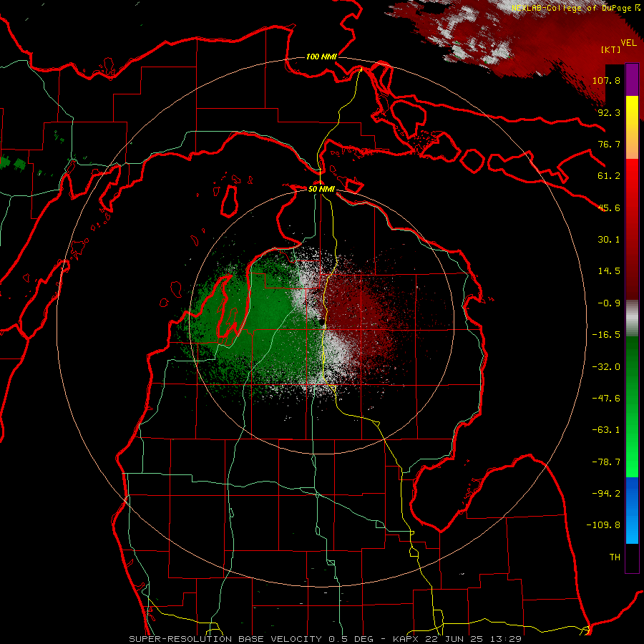The image size is (644, 644).
Task: Click the -109.8 legend value
Action: tap(603, 525)
